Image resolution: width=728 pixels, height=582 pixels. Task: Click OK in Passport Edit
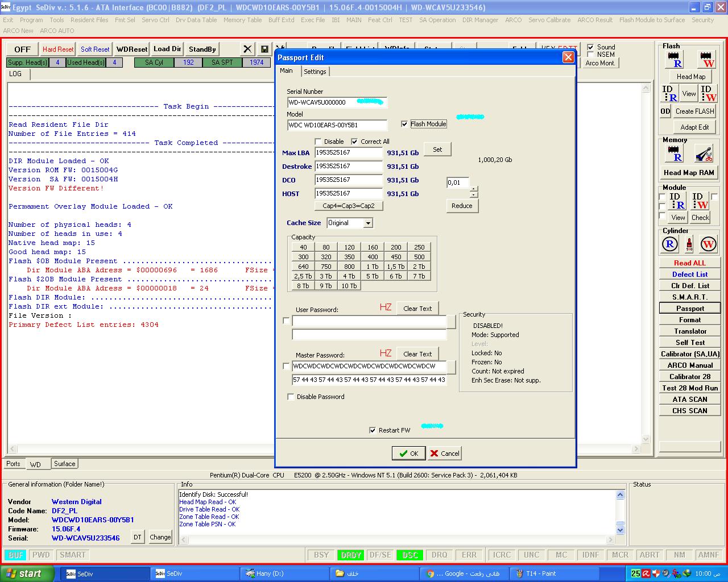click(408, 454)
